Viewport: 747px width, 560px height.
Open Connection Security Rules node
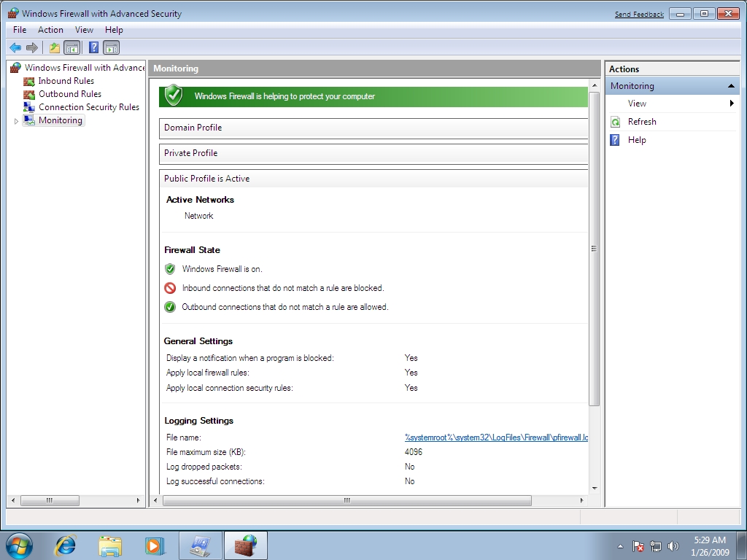coord(88,107)
